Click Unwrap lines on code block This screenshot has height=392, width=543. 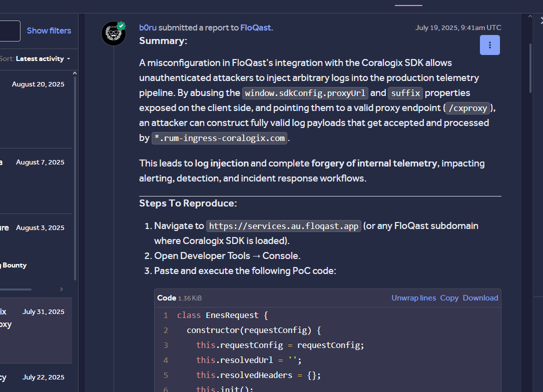point(413,298)
